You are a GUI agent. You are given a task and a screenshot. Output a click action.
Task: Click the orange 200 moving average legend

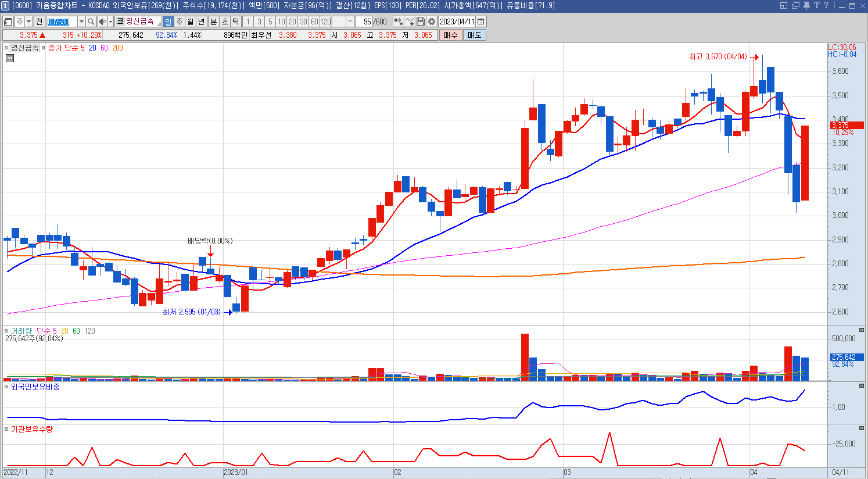[x=117, y=48]
